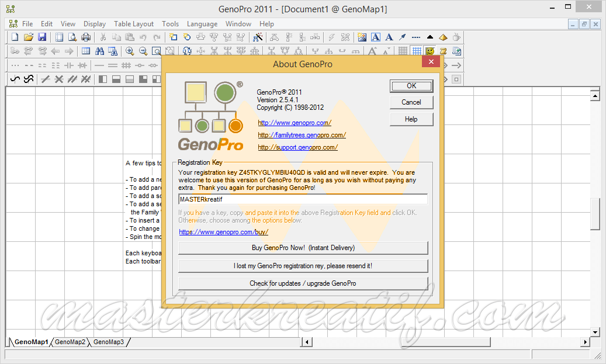Click the Zoom Out magnifier icon

pos(143,51)
